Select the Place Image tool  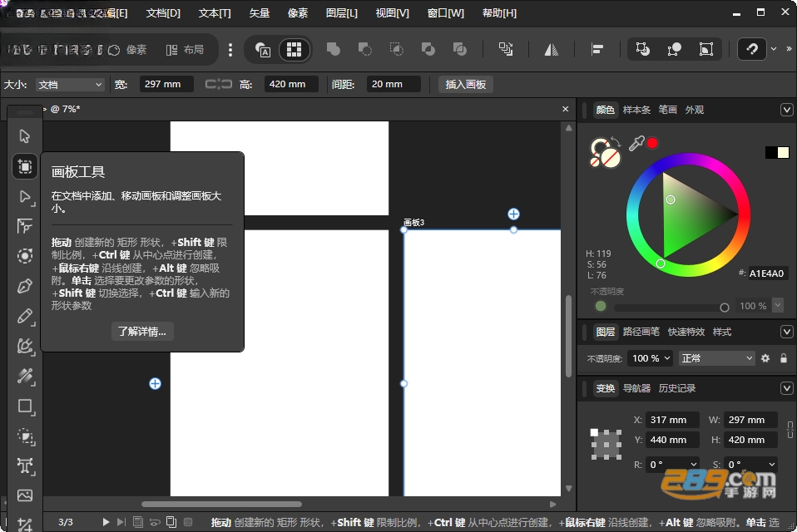[24, 495]
